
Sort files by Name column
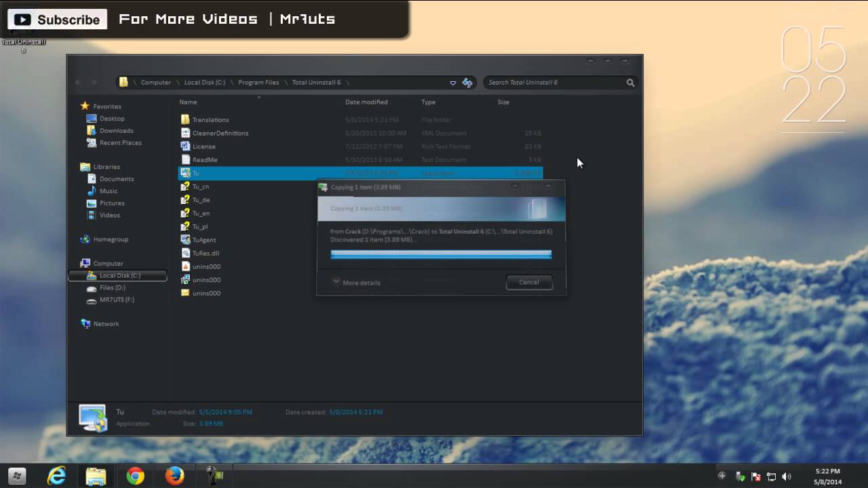tap(188, 102)
